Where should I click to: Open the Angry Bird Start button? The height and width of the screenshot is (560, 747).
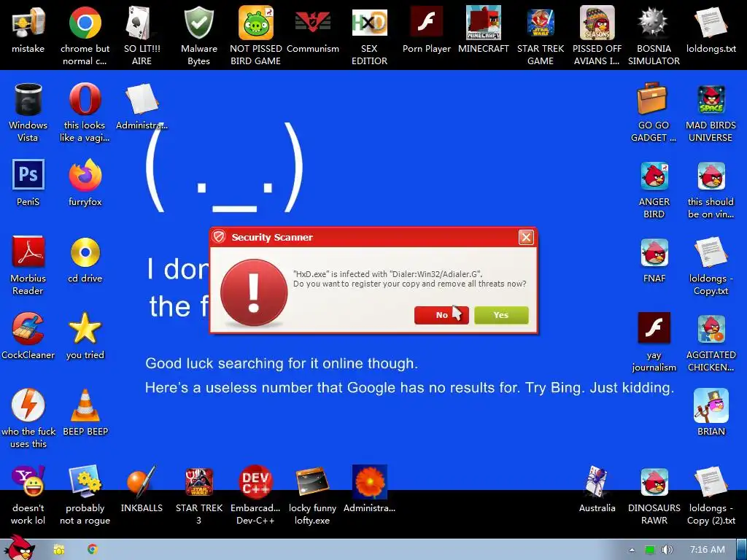pyautogui.click(x=19, y=548)
